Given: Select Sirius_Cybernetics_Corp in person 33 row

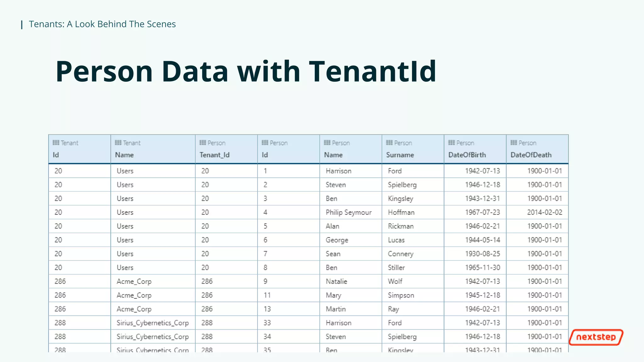Looking at the screenshot, I should 153,323.
